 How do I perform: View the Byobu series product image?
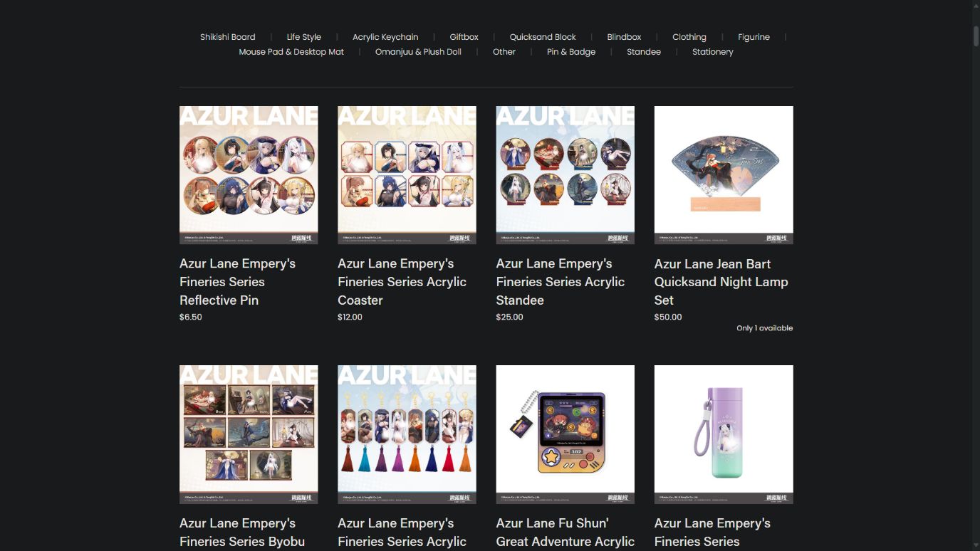point(249,434)
